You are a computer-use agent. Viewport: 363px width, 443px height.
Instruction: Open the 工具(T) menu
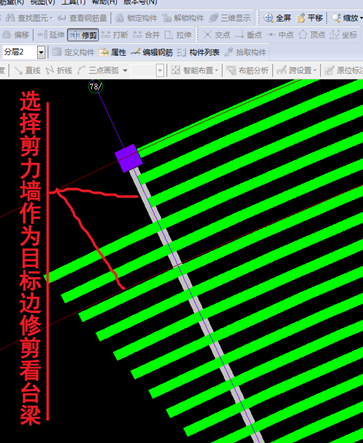click(x=74, y=2)
